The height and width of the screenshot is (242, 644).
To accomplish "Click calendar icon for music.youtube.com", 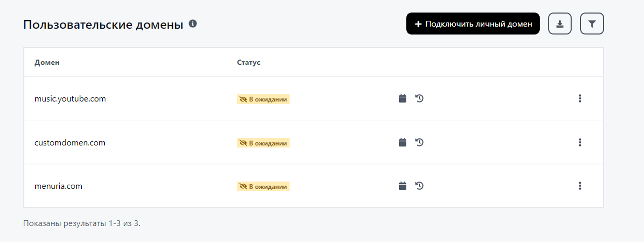I will coord(402,99).
